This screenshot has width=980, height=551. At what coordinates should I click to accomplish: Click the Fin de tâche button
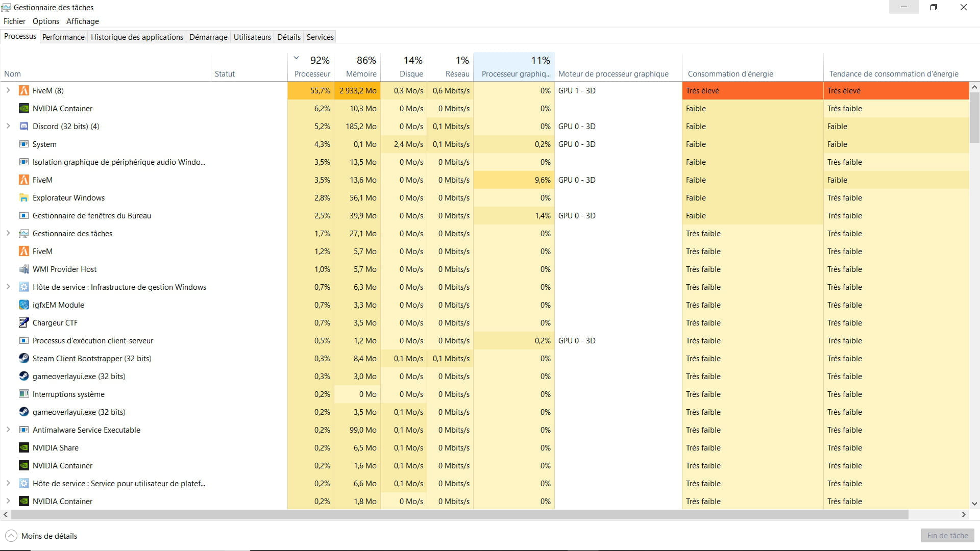947,536
